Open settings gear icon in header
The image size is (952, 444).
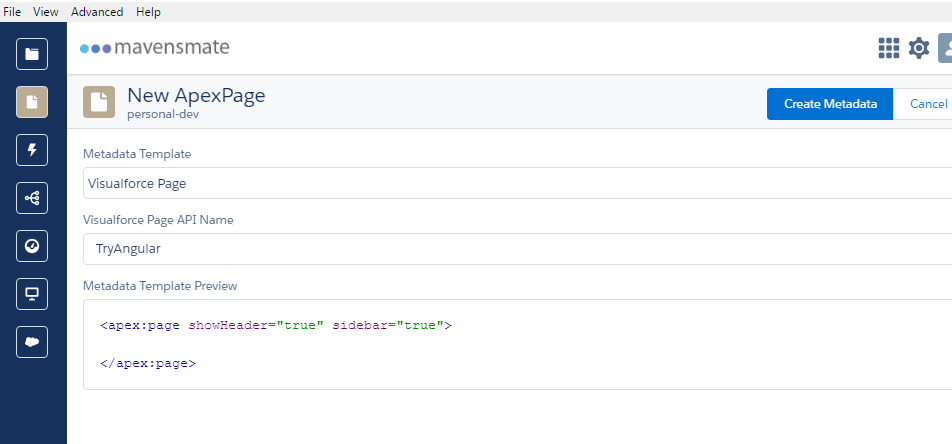click(x=919, y=48)
